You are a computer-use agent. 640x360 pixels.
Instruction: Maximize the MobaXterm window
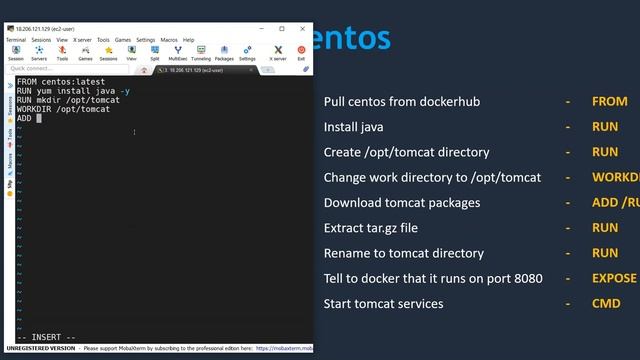[x=282, y=29]
